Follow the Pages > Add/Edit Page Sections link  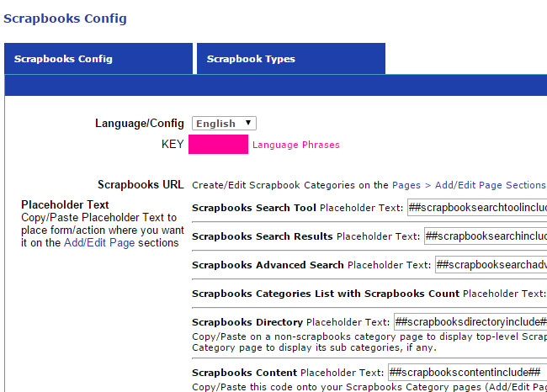click(x=469, y=185)
